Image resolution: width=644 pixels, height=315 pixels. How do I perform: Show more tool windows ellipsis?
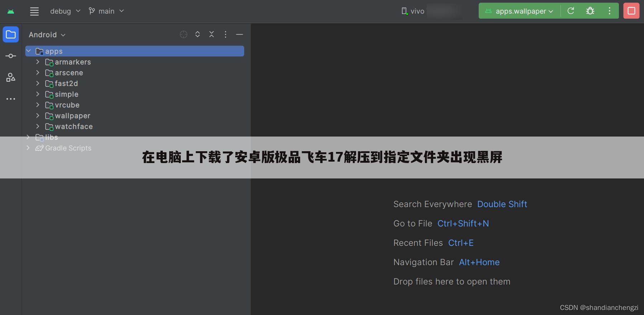point(11,99)
